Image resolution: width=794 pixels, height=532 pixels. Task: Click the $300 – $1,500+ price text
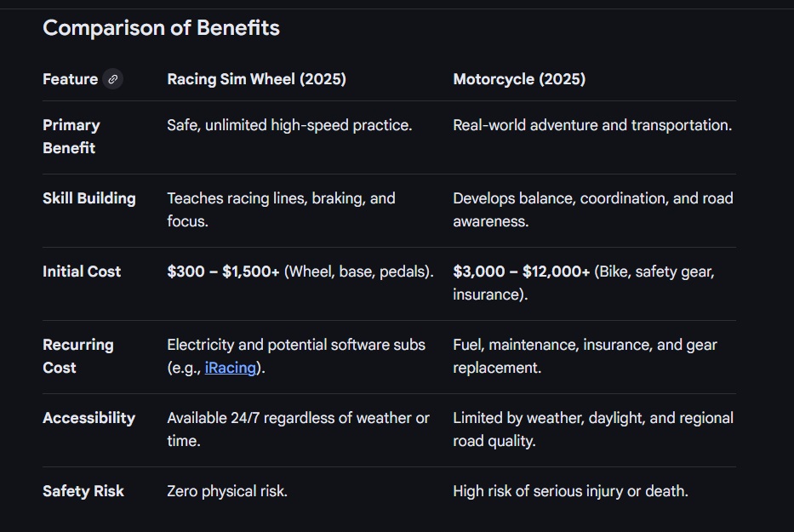click(x=223, y=272)
